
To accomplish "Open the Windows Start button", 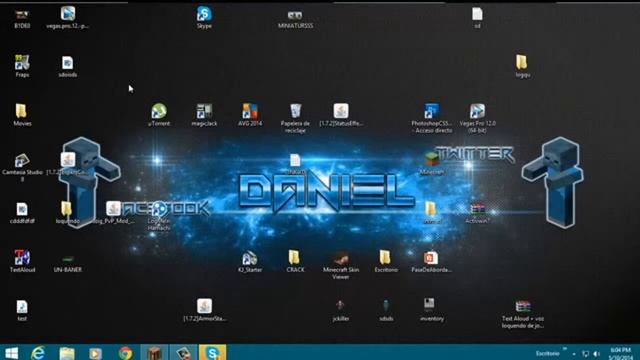I will click(11, 353).
